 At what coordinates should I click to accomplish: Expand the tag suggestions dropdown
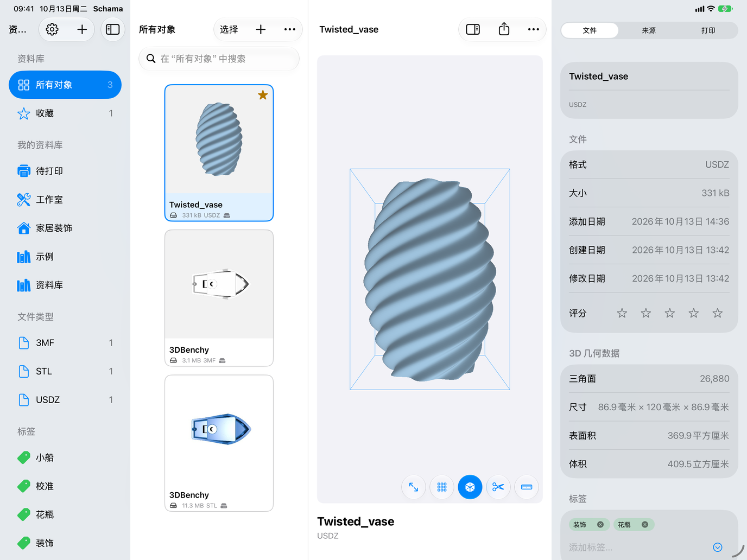pos(718,548)
